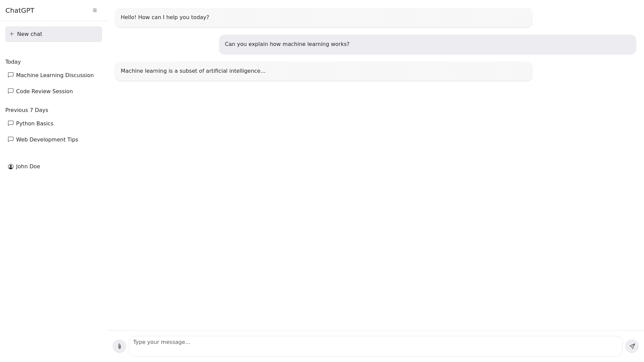Click John Doe's profile avatar icon

(11, 167)
